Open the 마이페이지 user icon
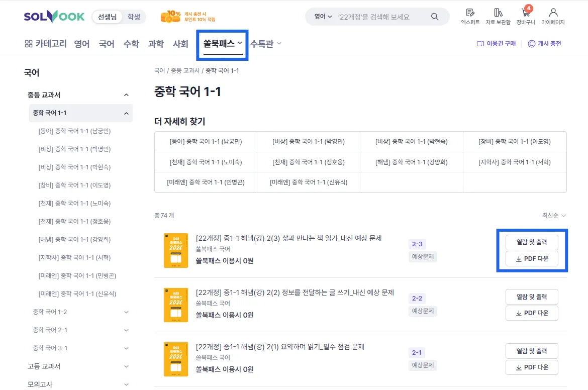This screenshot has width=588, height=390. point(553,17)
